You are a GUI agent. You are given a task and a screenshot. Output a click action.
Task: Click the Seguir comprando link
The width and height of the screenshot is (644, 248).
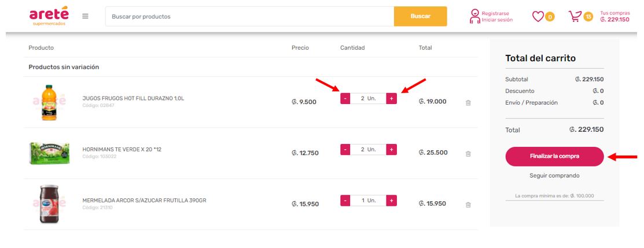pos(554,176)
